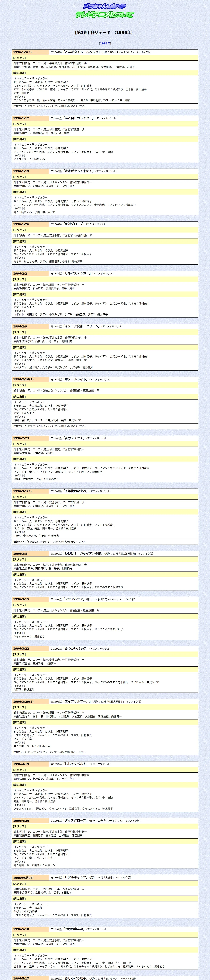Image resolution: width=210 pixels, height=980 pixels.
Task: Click the 映像ソフト line under 1996/2/16(S) entry
Action: click(105, 426)
